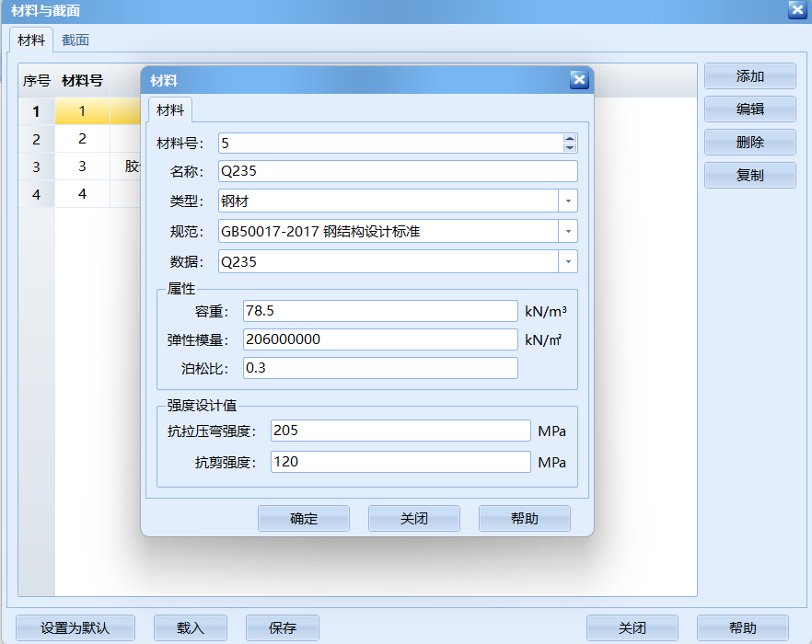
Task: Click the 名称 text field
Action: (398, 171)
